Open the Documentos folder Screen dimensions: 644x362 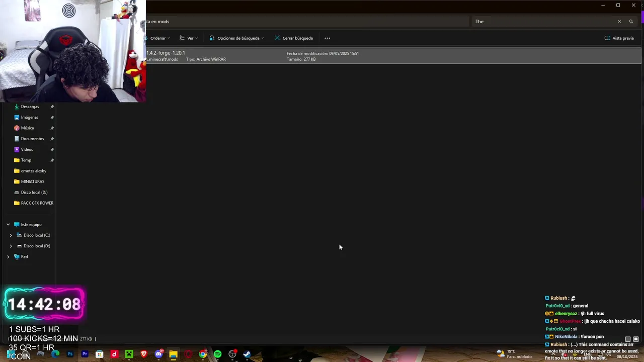pyautogui.click(x=32, y=139)
